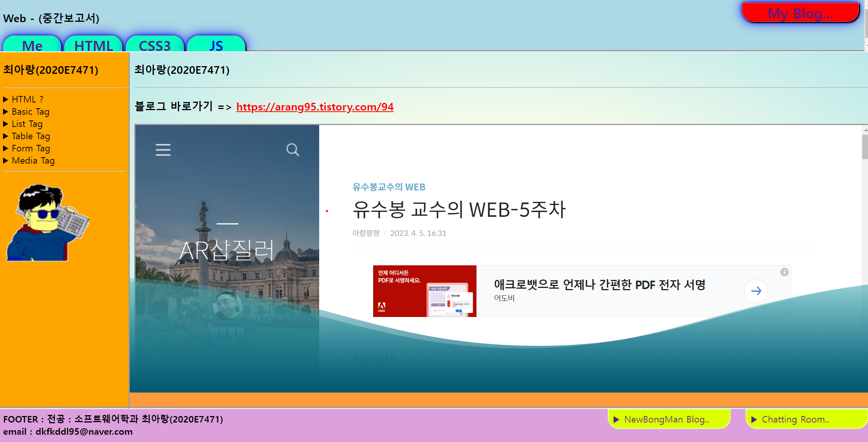
Task: Expand the Media Tag item
Action: [6, 161]
